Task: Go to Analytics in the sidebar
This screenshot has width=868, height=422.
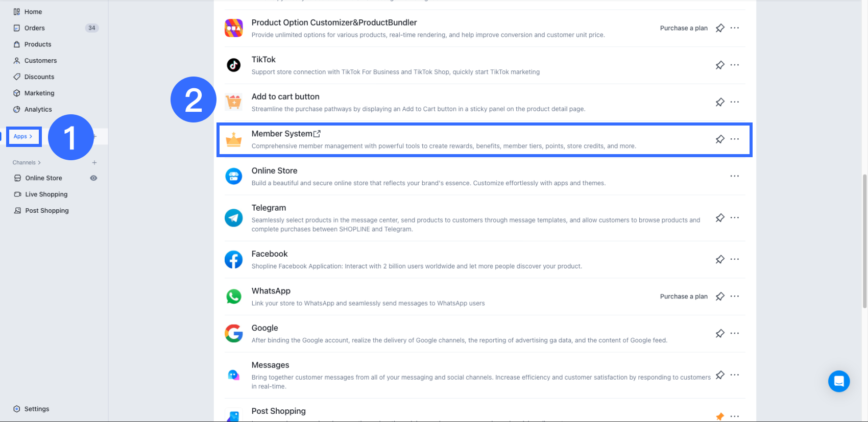Action: point(38,109)
